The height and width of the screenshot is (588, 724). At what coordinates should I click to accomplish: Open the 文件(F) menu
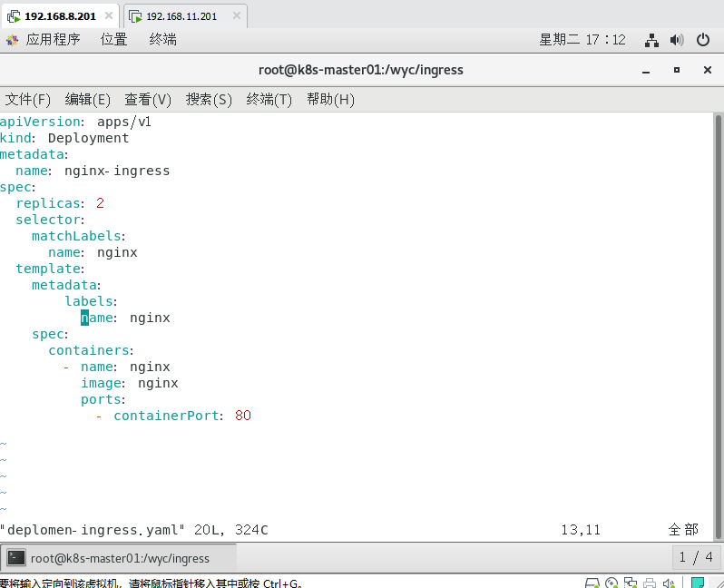[x=28, y=99]
